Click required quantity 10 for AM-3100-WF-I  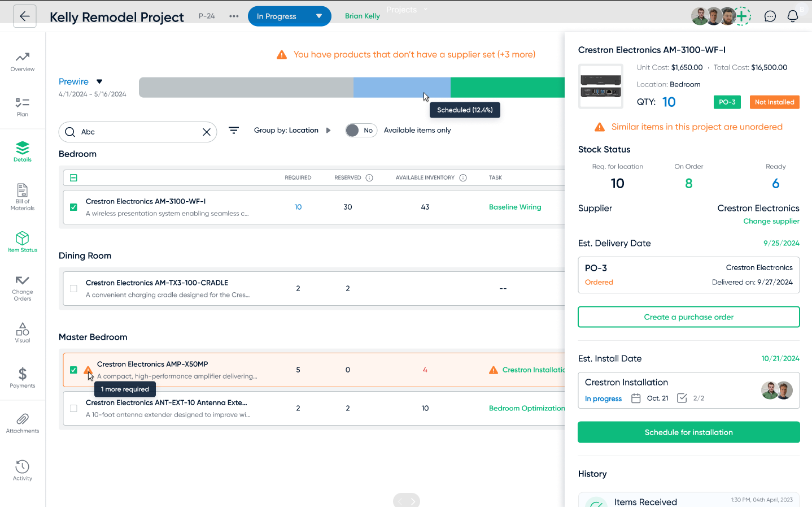click(298, 207)
